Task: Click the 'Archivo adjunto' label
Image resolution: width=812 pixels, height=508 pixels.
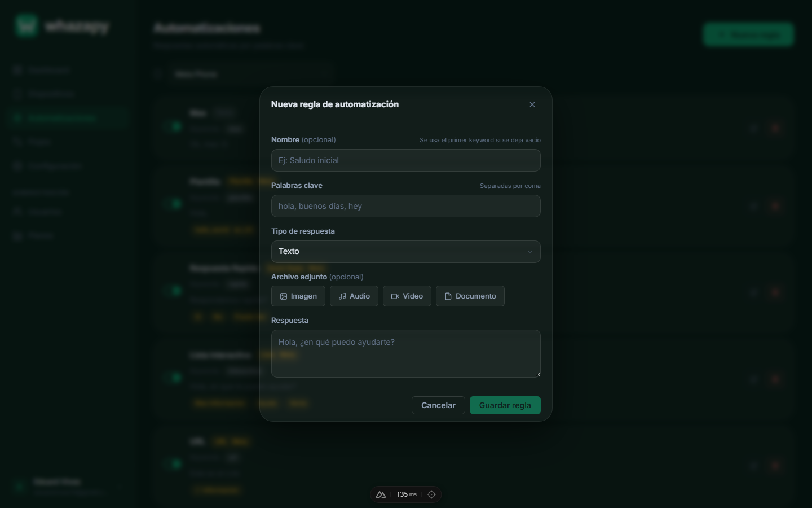Action: (x=299, y=277)
